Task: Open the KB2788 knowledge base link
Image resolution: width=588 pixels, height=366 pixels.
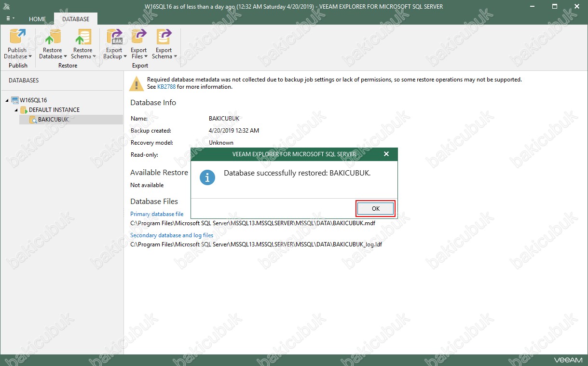Action: tap(166, 87)
